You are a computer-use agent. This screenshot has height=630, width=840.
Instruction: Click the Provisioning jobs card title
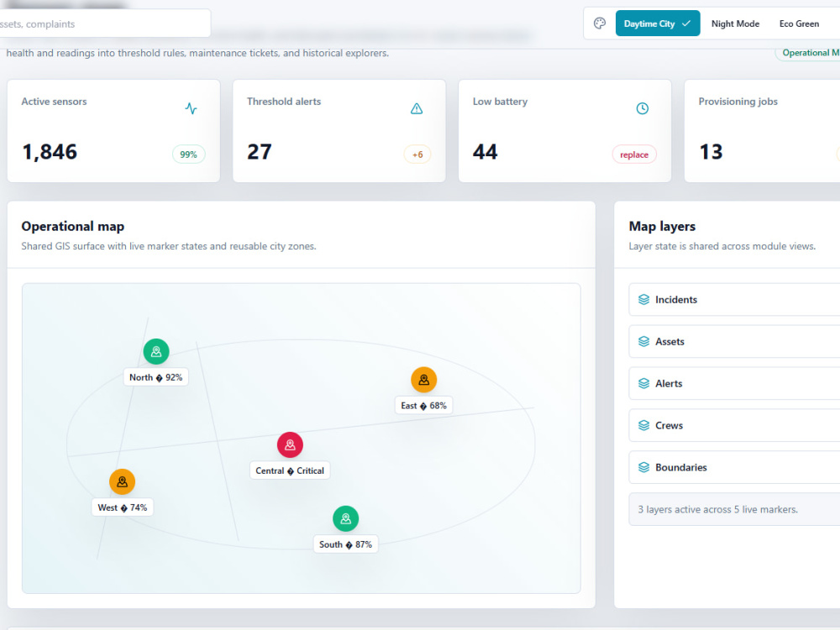[x=738, y=102]
